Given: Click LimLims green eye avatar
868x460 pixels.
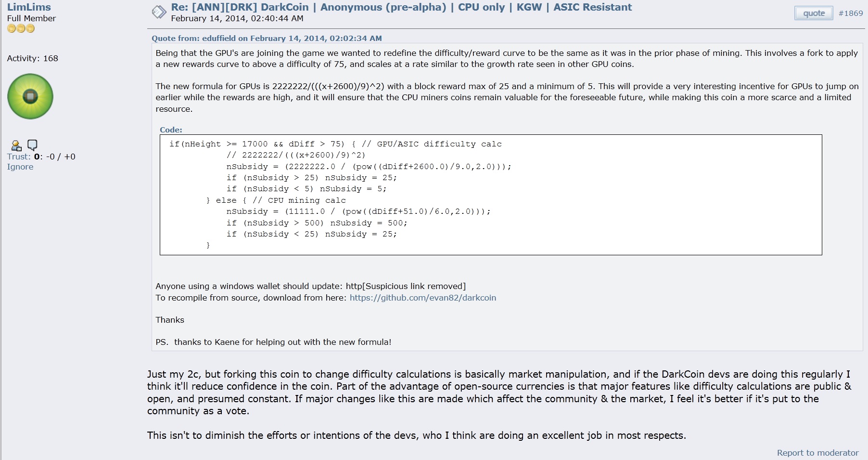Looking at the screenshot, I should click(30, 96).
